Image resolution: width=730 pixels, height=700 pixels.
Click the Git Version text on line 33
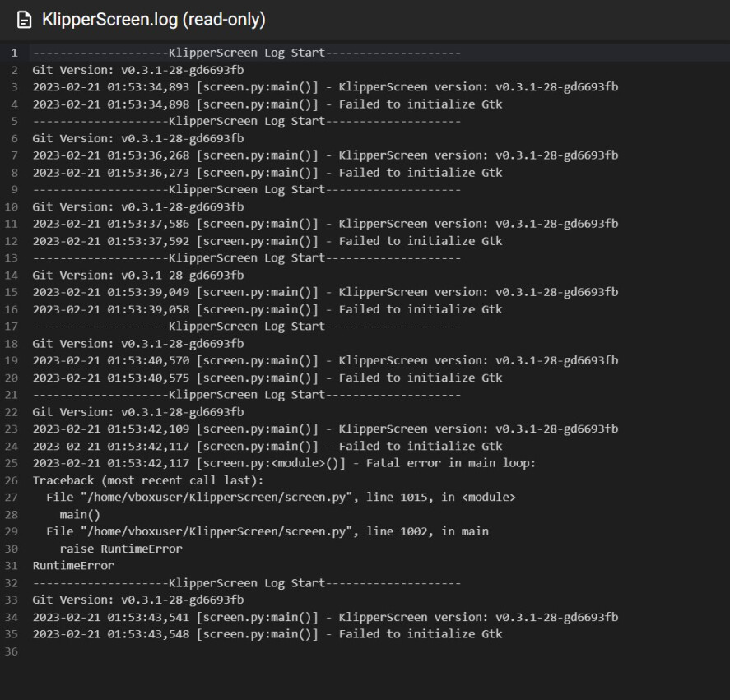coord(138,600)
